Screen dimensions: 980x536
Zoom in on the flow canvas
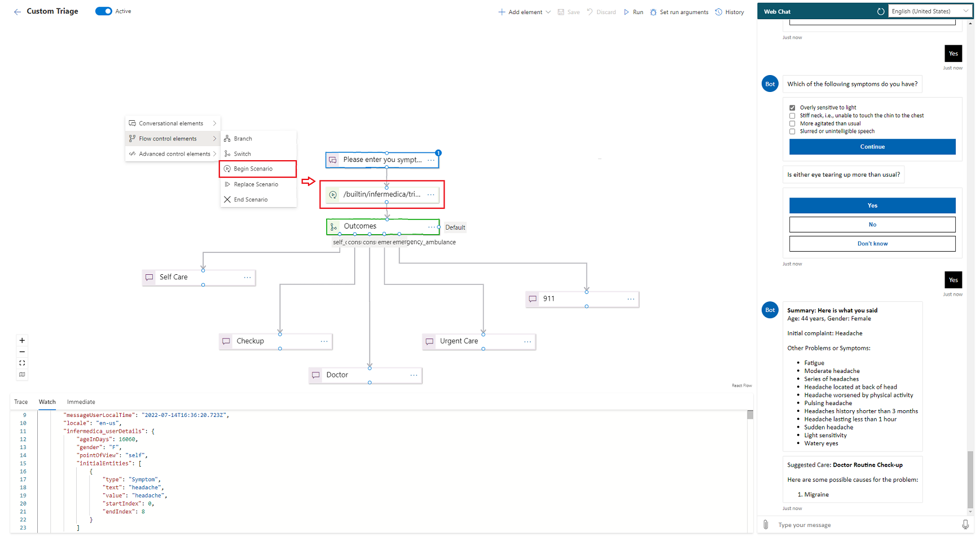(x=22, y=340)
